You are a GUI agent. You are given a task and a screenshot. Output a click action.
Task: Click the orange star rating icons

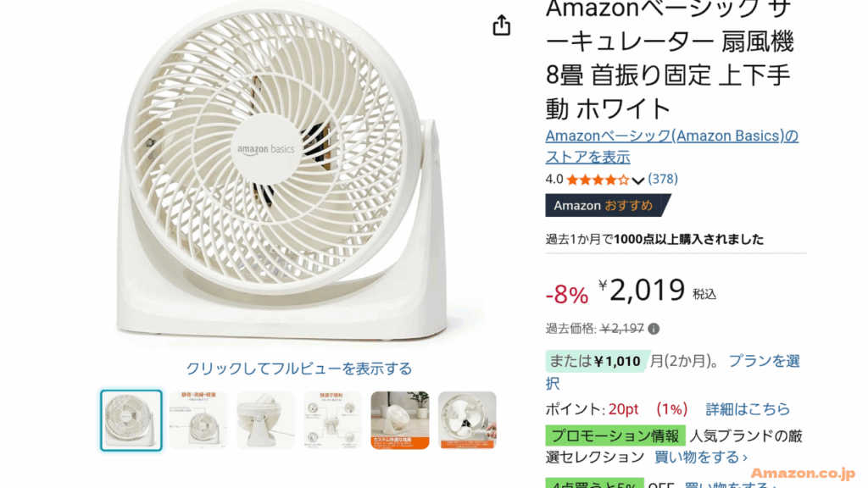[x=598, y=180]
